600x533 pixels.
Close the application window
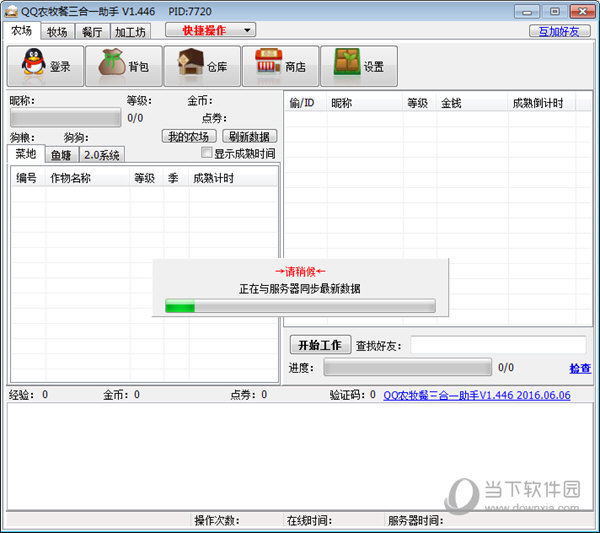582,12
